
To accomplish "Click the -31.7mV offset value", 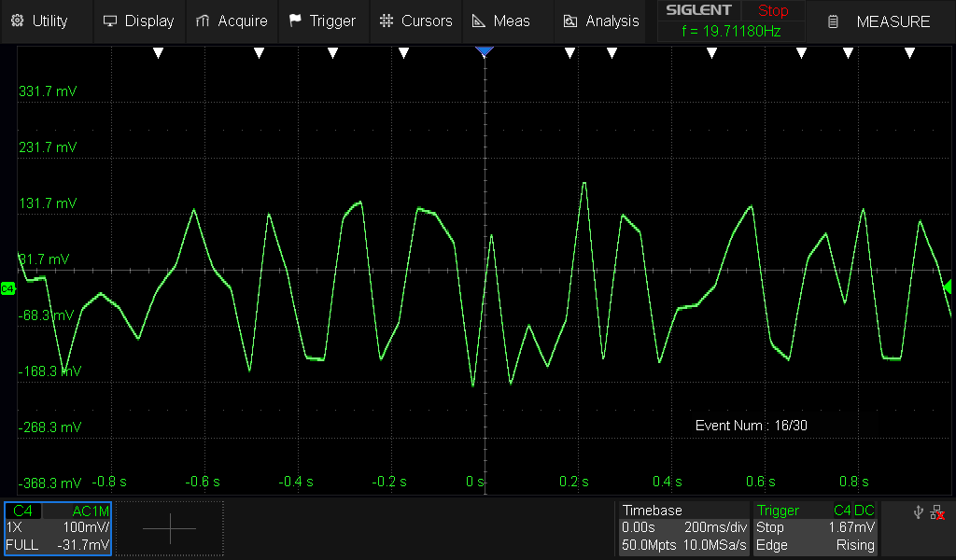I will (x=83, y=545).
